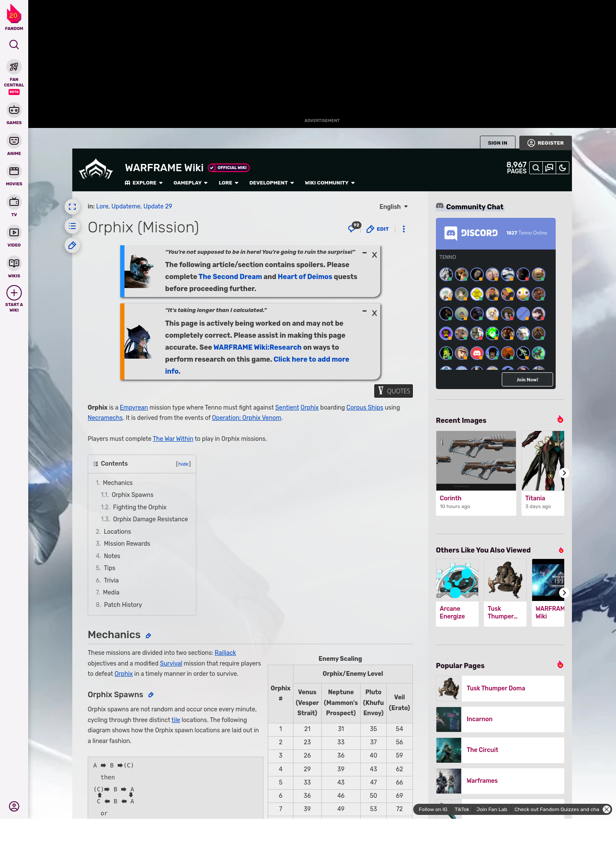Open the Corinth recent image thumbnail
Image resolution: width=616 pixels, height=856 pixels.
coord(476,461)
